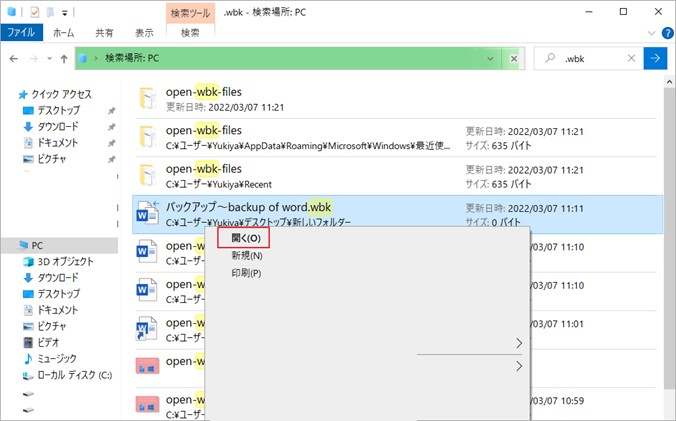Click the magnifier icon in search box
This screenshot has height=421, width=676.
(x=550, y=58)
